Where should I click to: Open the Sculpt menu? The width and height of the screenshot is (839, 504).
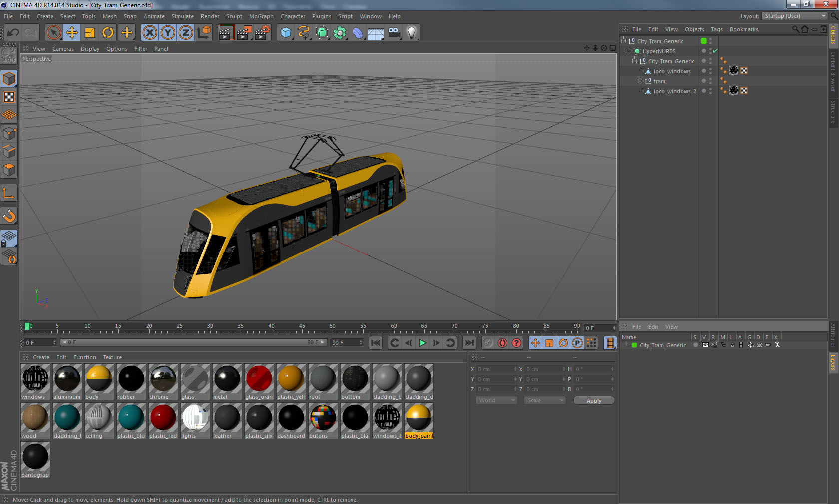[x=234, y=16]
